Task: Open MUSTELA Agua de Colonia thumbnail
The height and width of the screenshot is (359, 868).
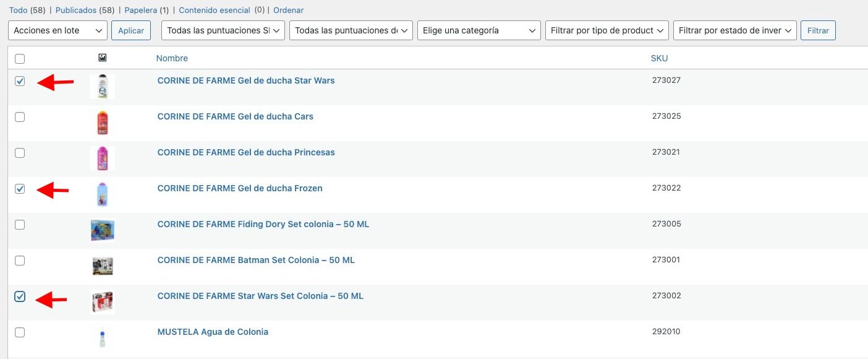Action: coord(102,338)
